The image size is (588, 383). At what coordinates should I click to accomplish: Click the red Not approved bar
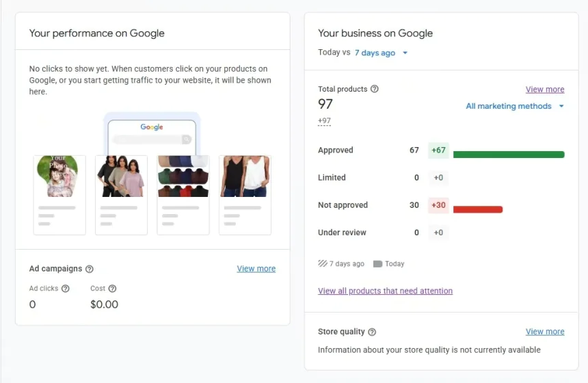(477, 209)
